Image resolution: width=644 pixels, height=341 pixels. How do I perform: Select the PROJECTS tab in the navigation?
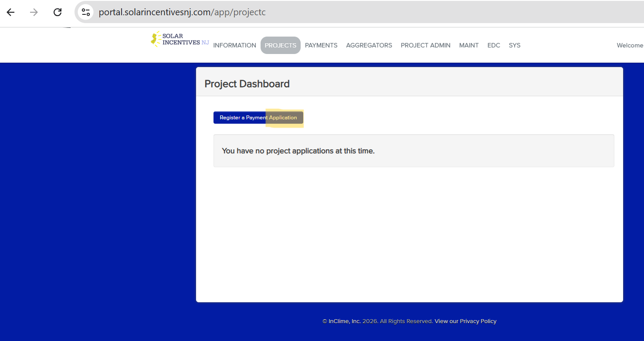[280, 45]
